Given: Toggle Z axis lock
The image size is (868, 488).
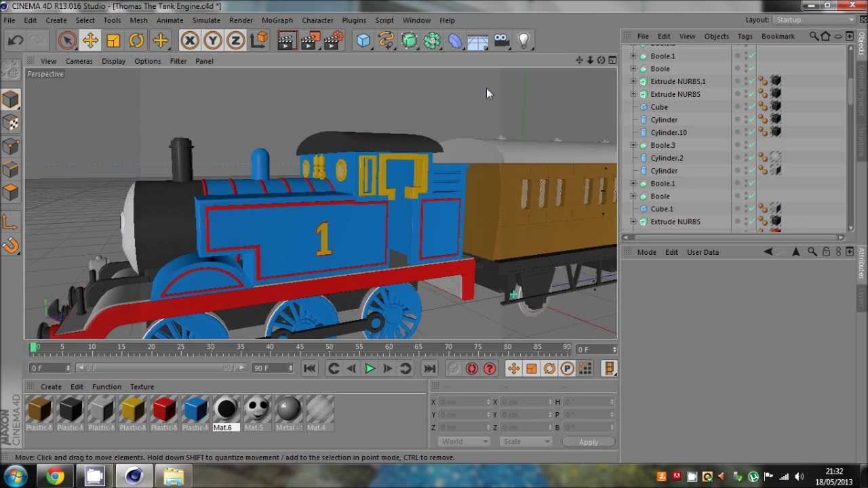Looking at the screenshot, I should coord(236,41).
